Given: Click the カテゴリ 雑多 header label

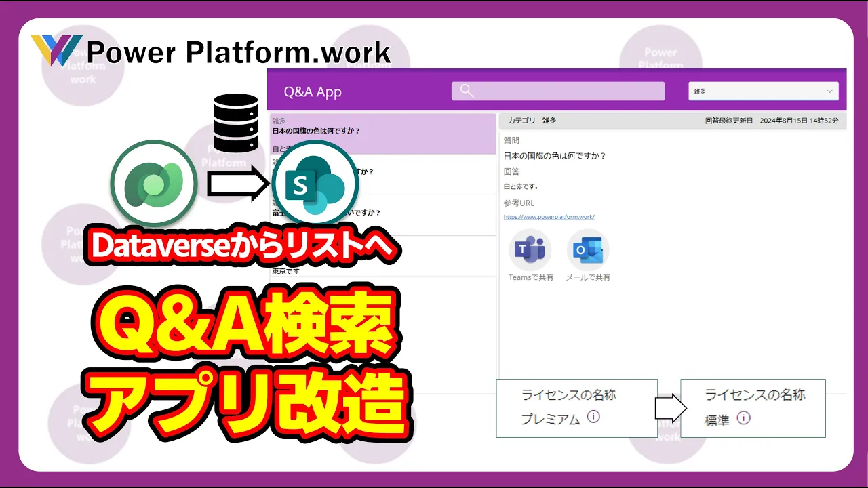Looking at the screenshot, I should [x=532, y=121].
